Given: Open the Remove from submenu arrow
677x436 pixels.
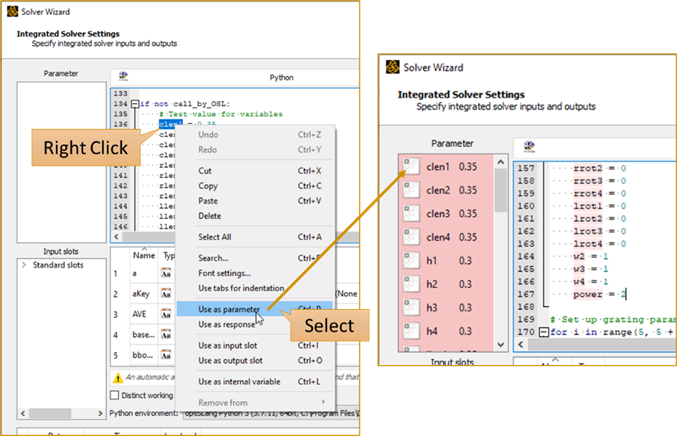Looking at the screenshot, I should pos(323,402).
